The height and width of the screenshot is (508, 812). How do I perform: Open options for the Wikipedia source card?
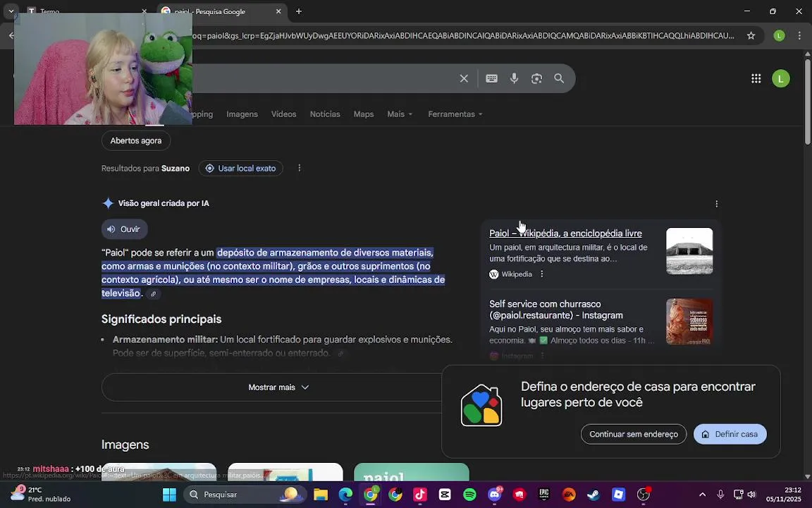pyautogui.click(x=541, y=274)
